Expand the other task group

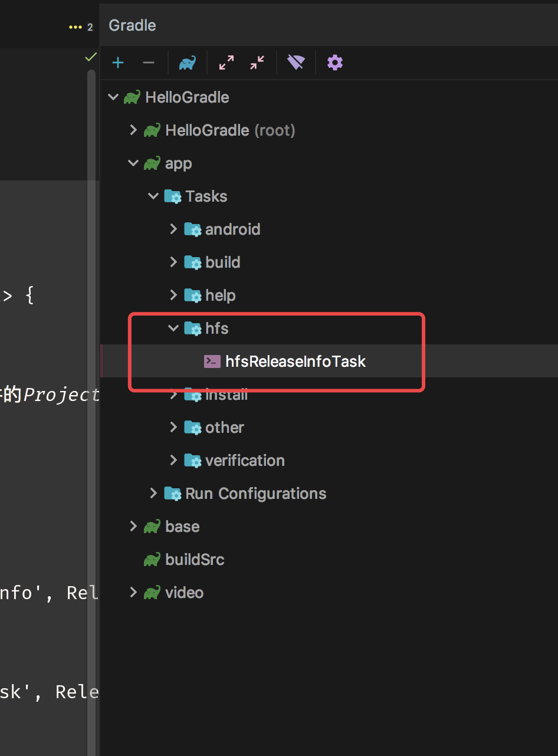pos(173,428)
